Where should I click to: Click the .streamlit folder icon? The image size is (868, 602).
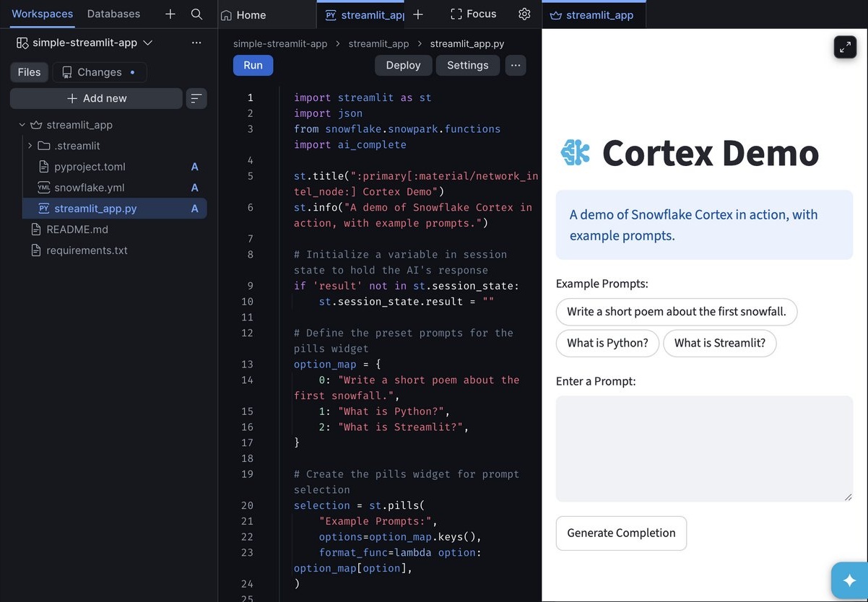click(44, 146)
